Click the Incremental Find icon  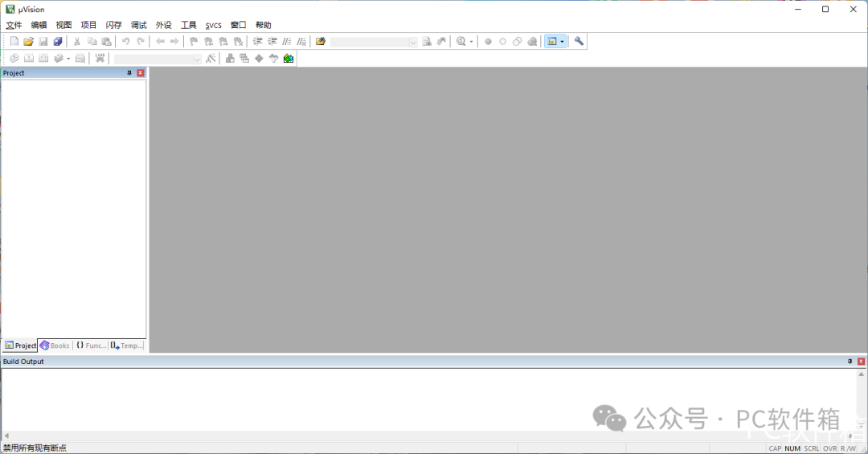(x=441, y=42)
